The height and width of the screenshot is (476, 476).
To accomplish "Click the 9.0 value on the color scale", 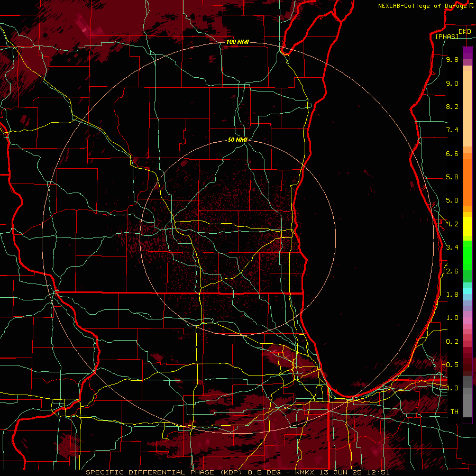I will pos(452,83).
